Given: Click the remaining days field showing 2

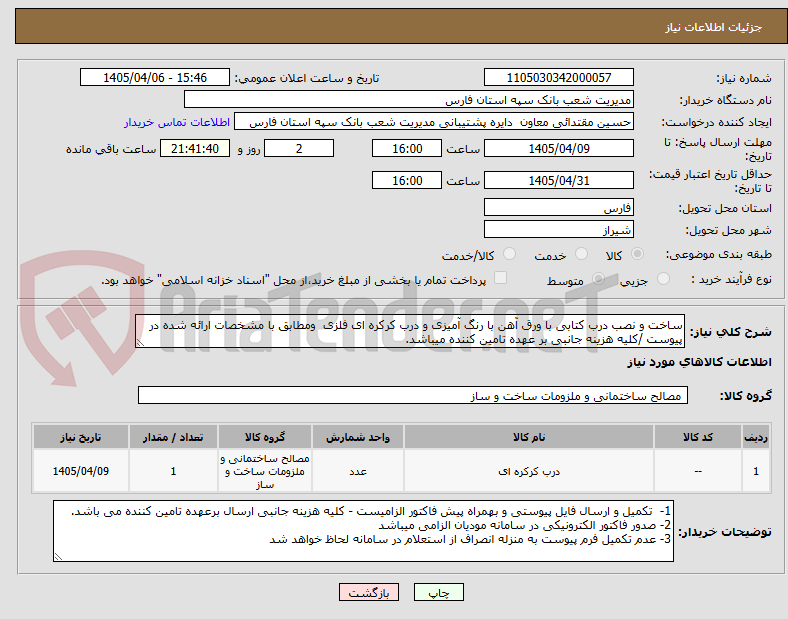Looking at the screenshot, I should 299,148.
